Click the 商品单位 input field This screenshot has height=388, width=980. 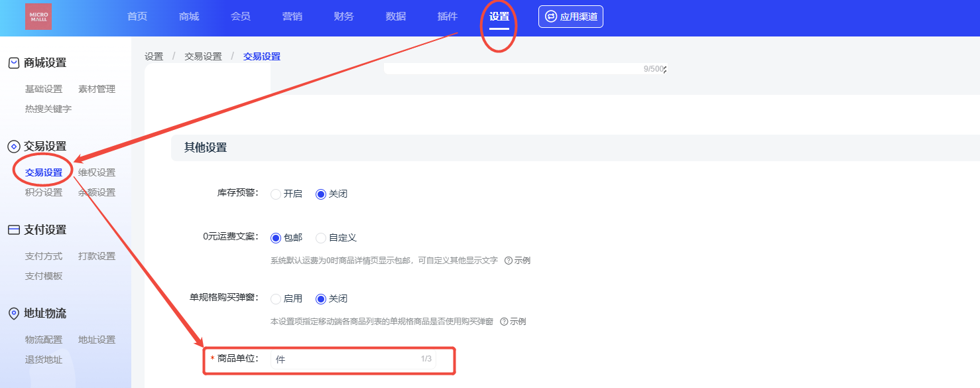(x=345, y=359)
